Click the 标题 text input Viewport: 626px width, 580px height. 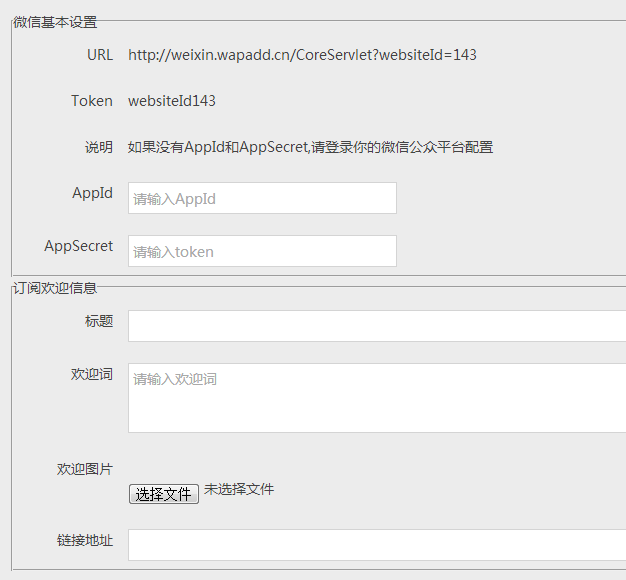376,326
